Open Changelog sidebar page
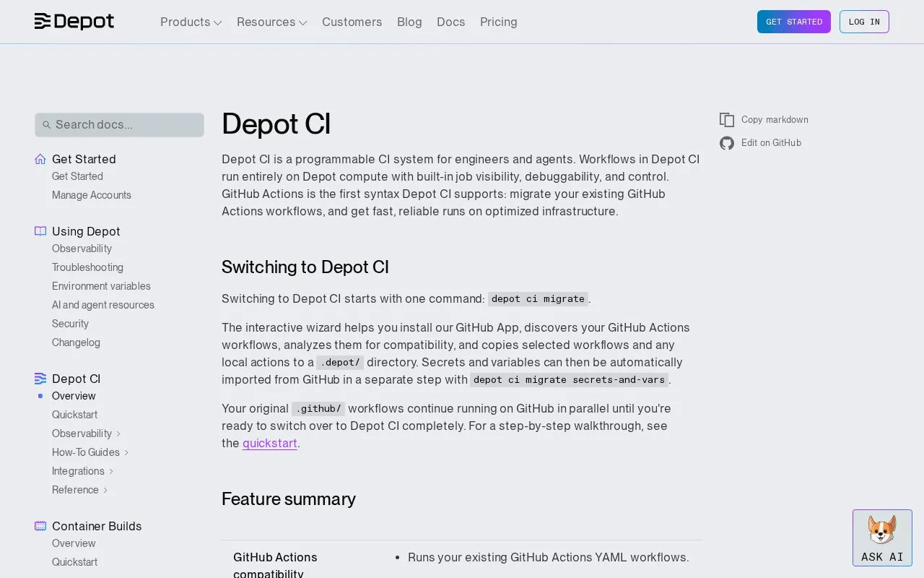The image size is (924, 578). [x=76, y=342]
